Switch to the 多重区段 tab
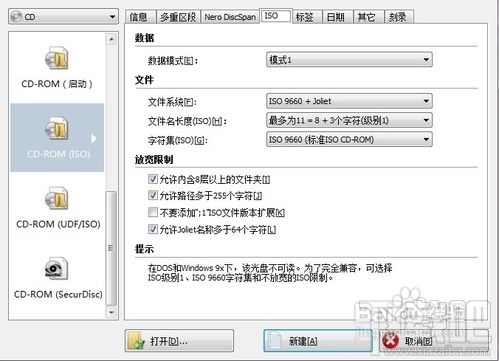The width and height of the screenshot is (499, 361). point(178,17)
